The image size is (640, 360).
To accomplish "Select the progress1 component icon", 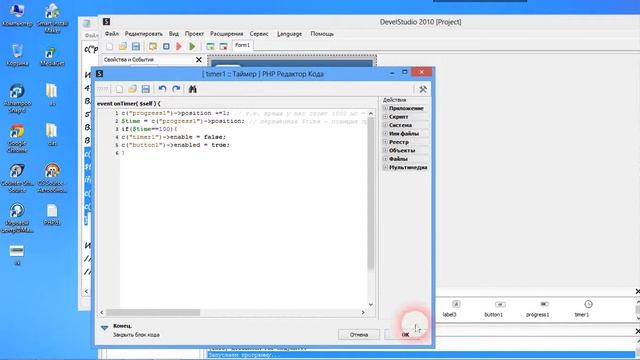I will (544, 304).
